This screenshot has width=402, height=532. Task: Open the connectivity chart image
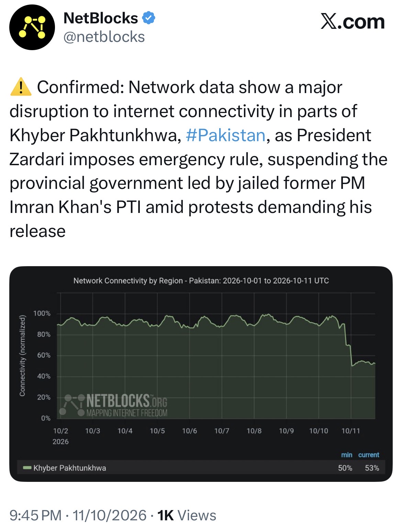pyautogui.click(x=201, y=374)
